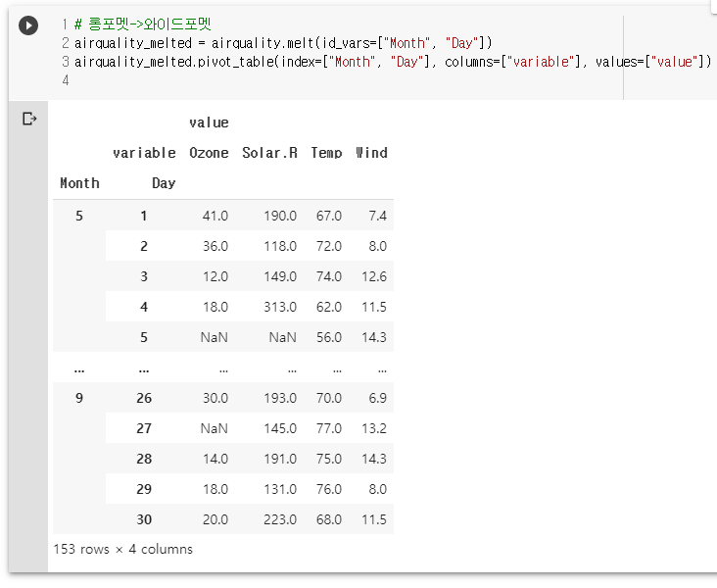Click Solar.R value 223.0
The width and height of the screenshot is (717, 588).
pyautogui.click(x=280, y=519)
